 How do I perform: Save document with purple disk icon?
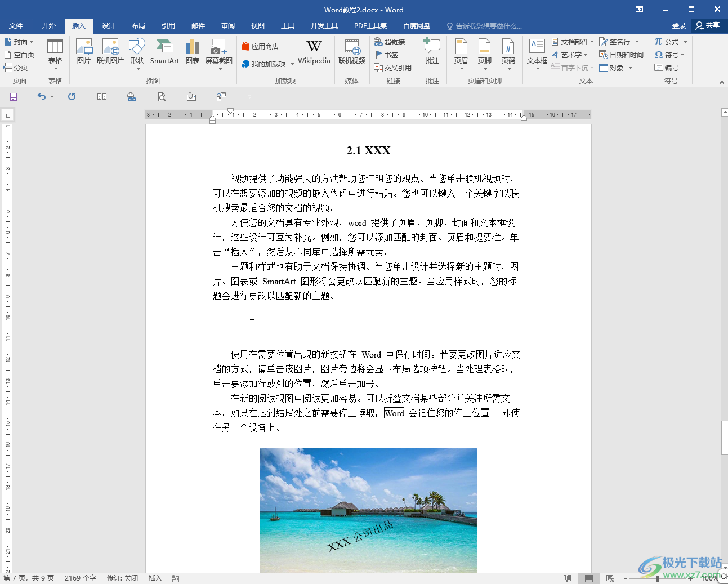coord(14,97)
